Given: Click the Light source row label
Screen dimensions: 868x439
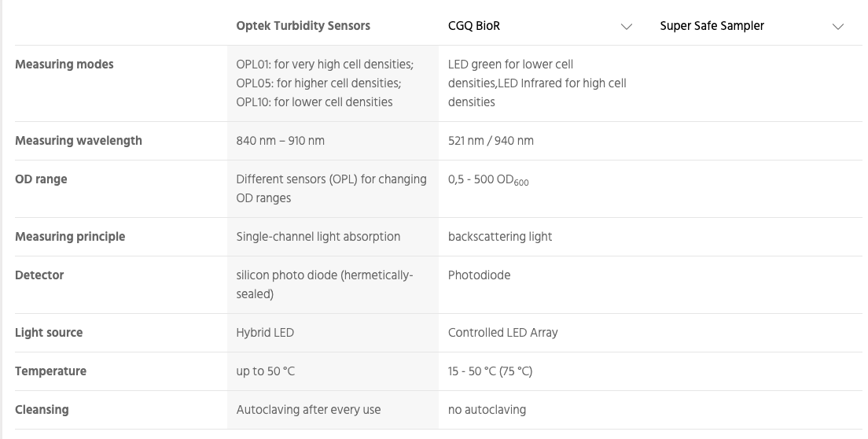Looking at the screenshot, I should click(x=49, y=333).
